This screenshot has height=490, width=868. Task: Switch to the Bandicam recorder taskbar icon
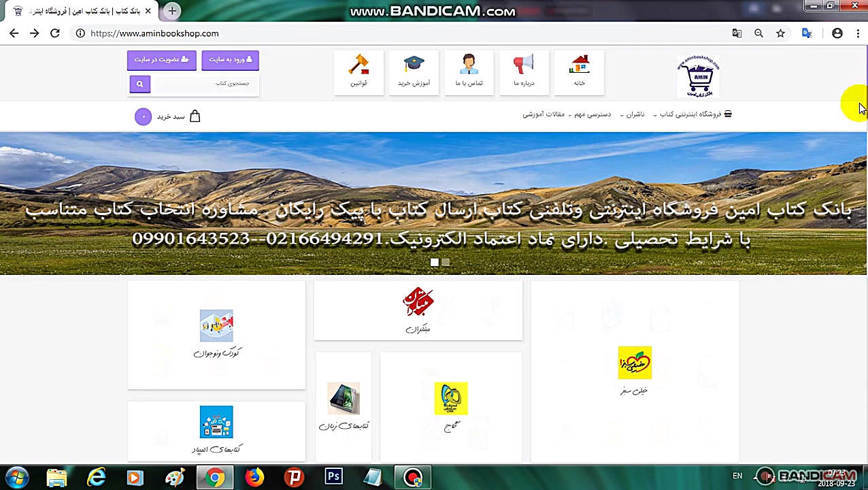(x=412, y=478)
